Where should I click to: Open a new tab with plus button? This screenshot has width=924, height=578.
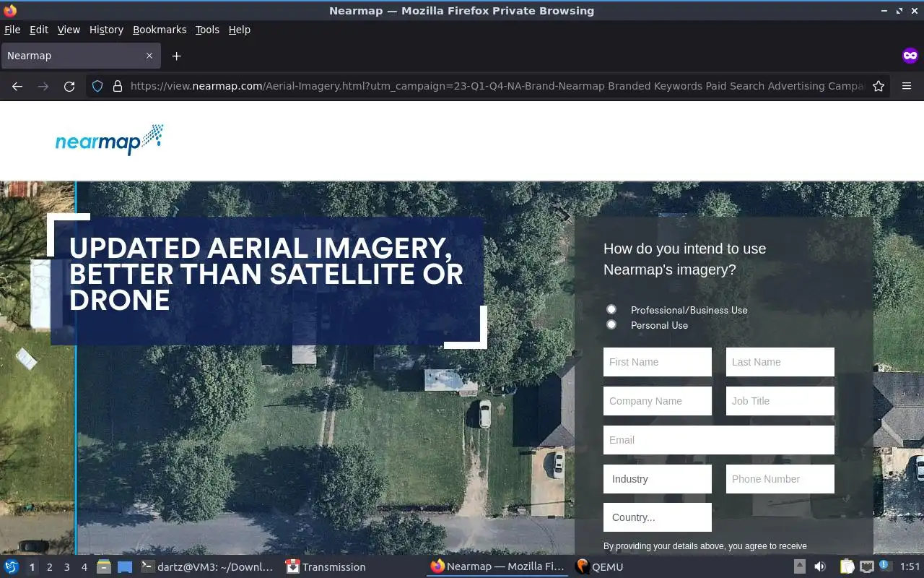coord(176,56)
